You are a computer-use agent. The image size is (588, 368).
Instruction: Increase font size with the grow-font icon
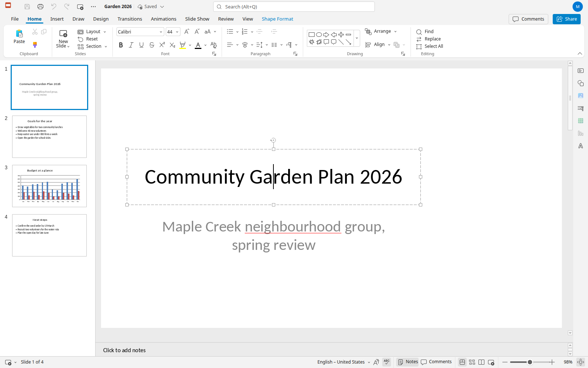click(187, 32)
